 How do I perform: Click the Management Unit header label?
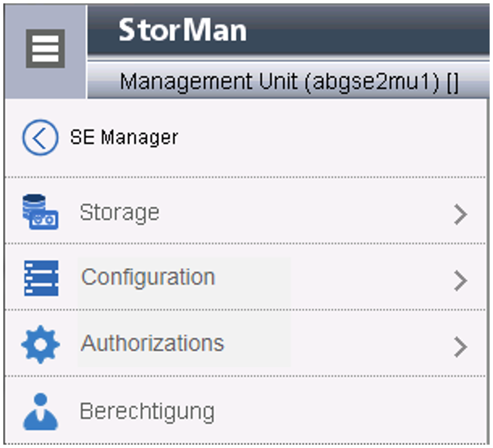click(x=209, y=83)
